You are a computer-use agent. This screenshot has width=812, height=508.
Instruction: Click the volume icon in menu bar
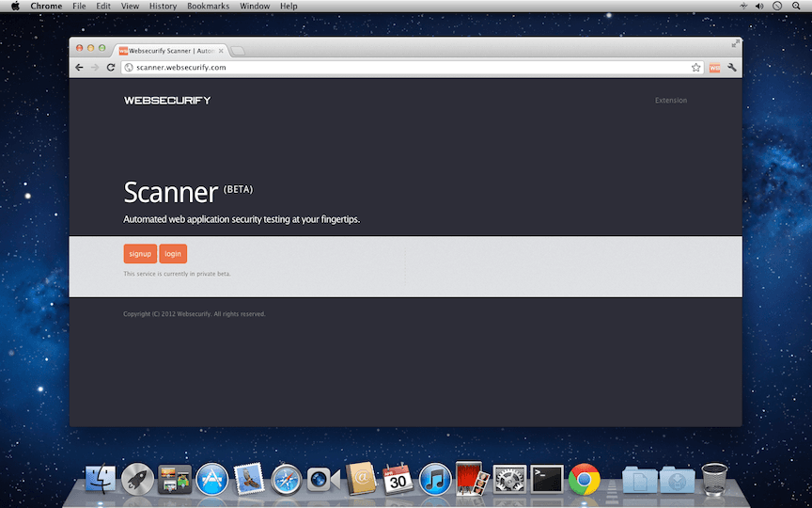point(759,7)
